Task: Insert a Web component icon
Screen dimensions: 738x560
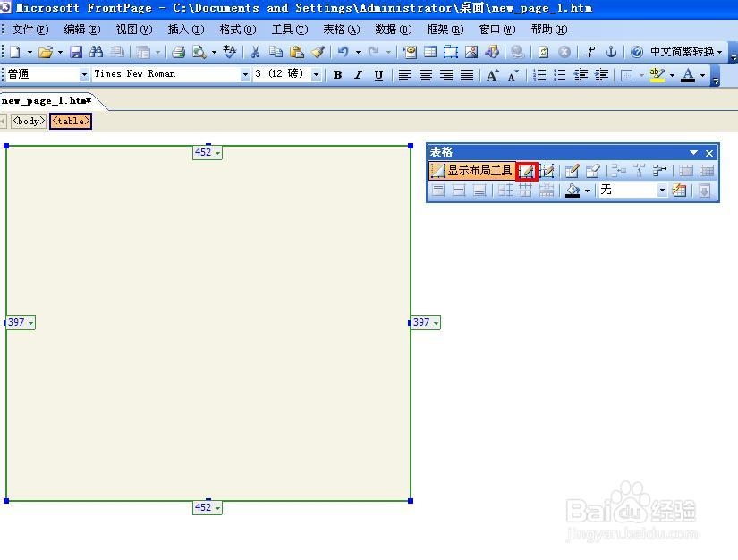Action: coord(410,52)
